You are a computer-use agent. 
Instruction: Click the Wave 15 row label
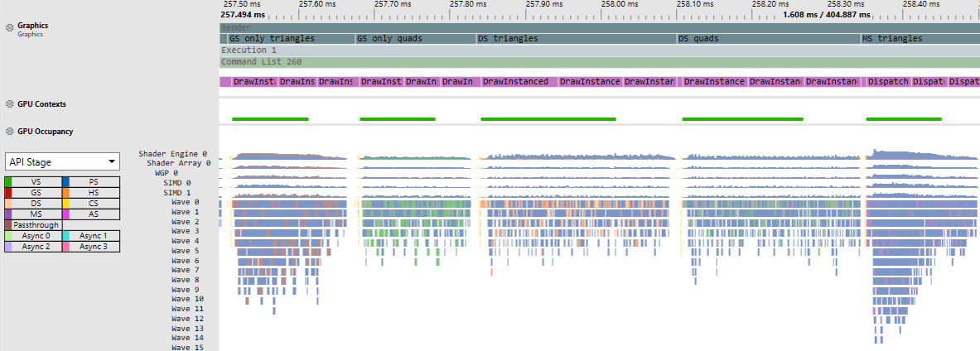coord(187,347)
